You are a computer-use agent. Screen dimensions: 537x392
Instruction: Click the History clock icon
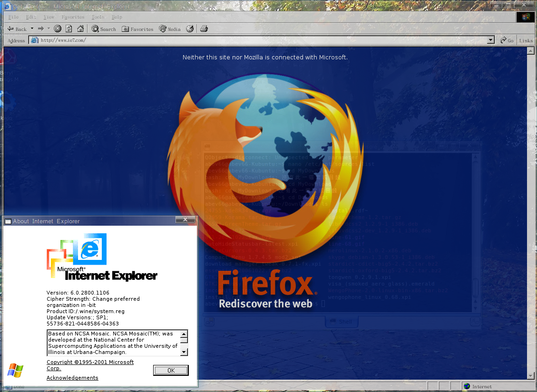coord(190,29)
